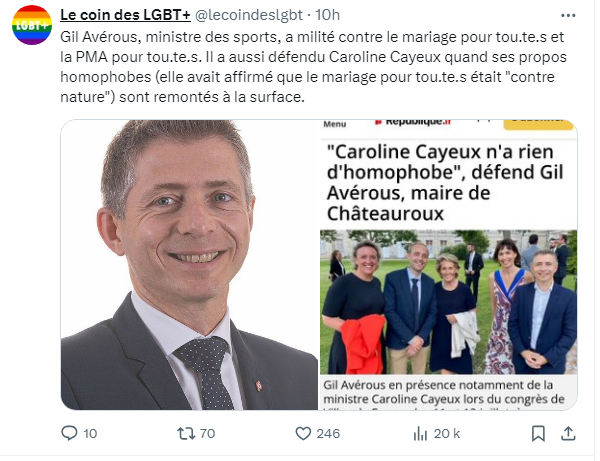Screen dimensions: 600x461
Task: Open the article screenshot image
Action: (448, 265)
